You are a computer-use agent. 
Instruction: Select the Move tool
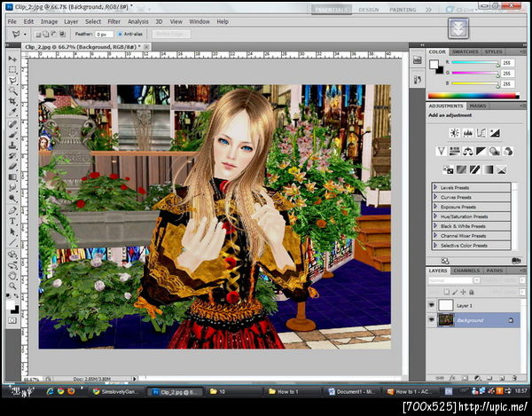coord(12,59)
